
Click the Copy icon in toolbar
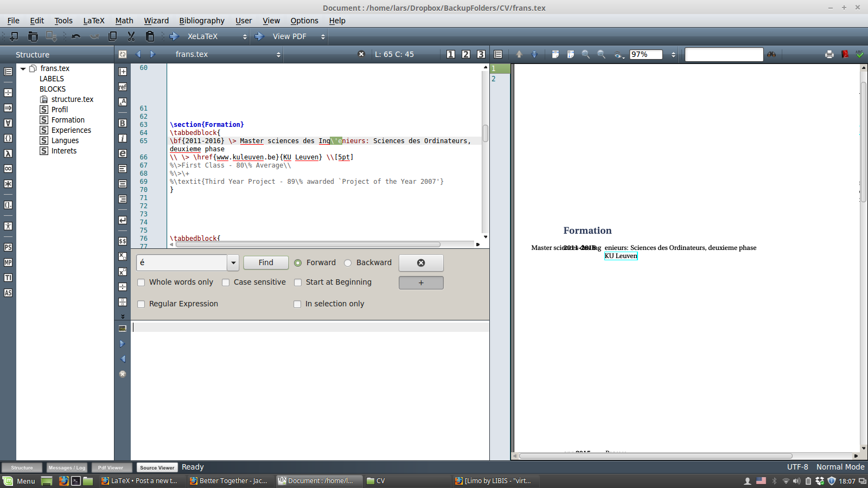[x=113, y=36]
